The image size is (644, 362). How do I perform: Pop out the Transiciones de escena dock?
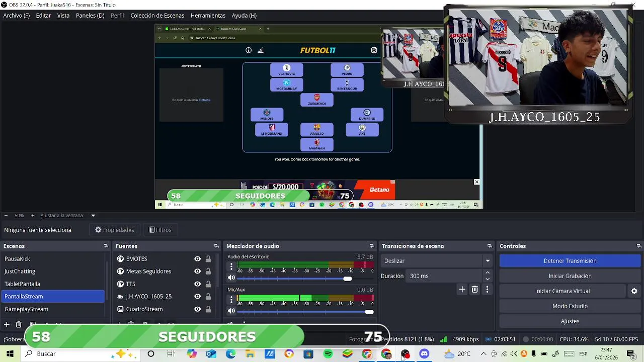490,246
